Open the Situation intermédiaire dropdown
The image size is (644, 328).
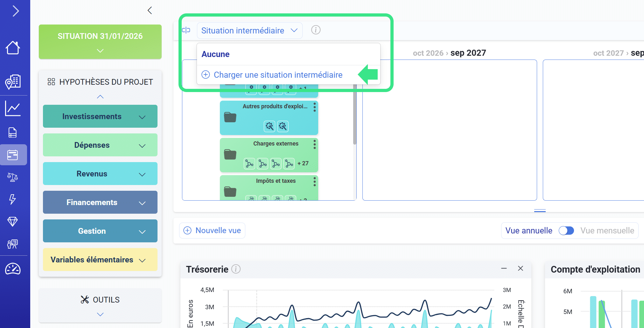249,31
